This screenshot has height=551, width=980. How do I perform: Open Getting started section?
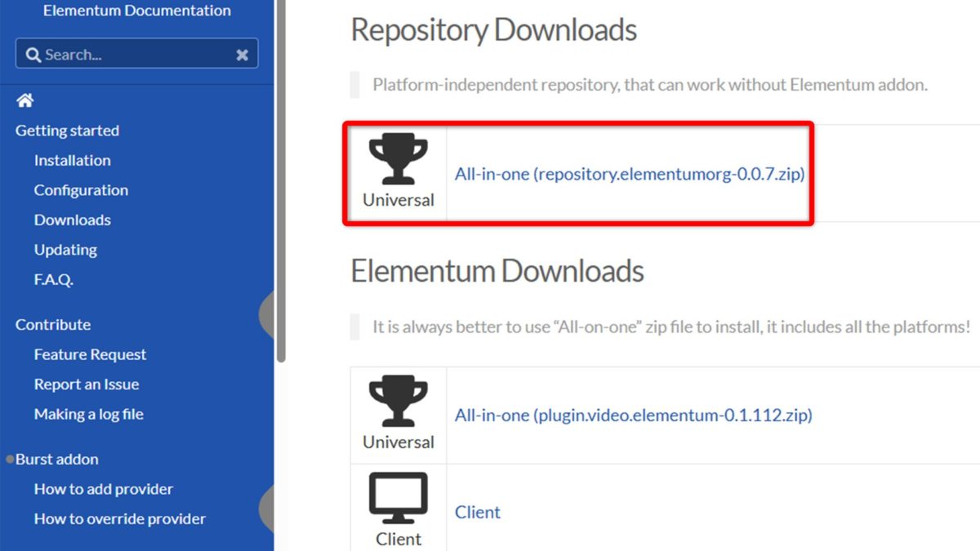tap(67, 131)
